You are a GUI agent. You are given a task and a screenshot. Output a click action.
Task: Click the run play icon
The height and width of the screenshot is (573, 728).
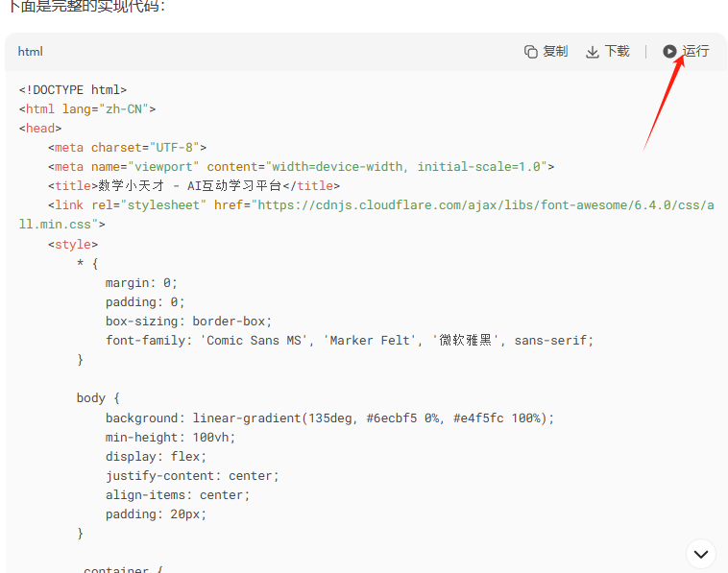[x=669, y=52]
